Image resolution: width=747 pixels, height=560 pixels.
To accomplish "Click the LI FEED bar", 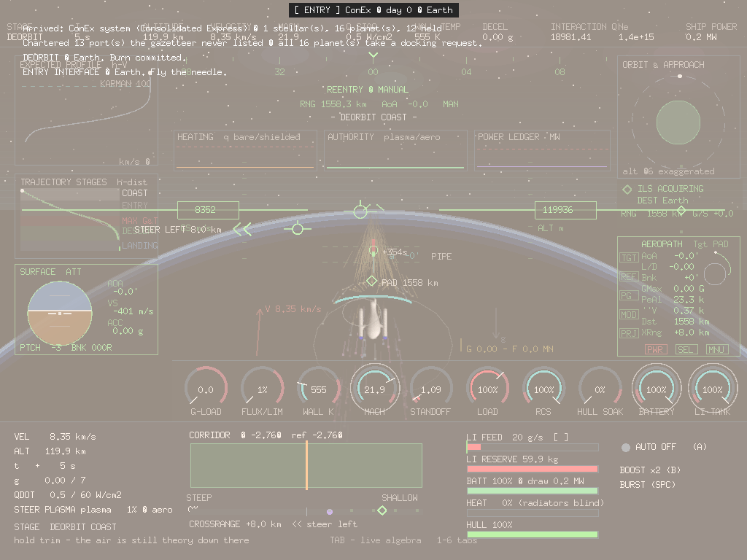I will point(532,447).
